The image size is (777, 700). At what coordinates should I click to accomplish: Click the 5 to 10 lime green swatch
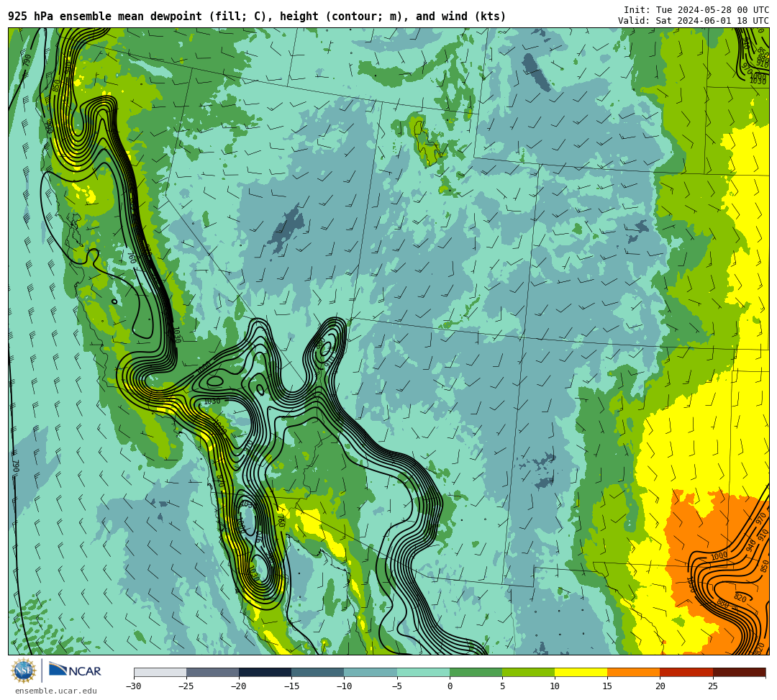[x=528, y=672]
